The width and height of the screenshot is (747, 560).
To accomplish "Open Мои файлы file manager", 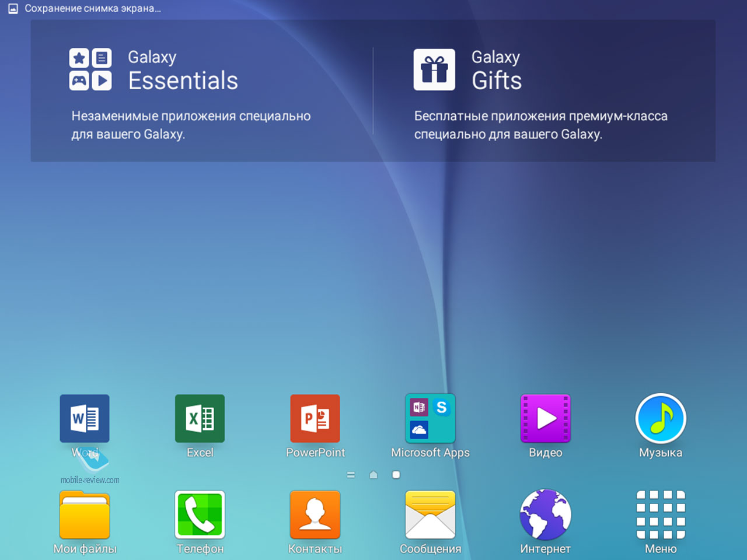I will pyautogui.click(x=85, y=514).
